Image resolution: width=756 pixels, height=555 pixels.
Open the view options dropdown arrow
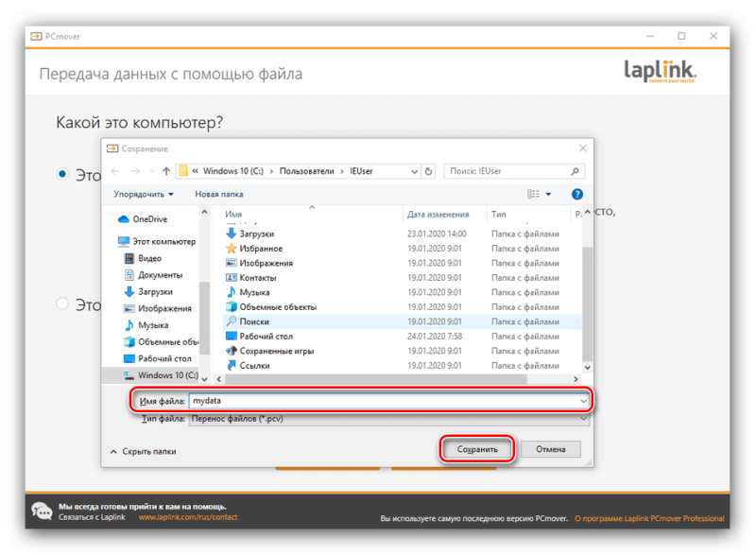click(548, 194)
